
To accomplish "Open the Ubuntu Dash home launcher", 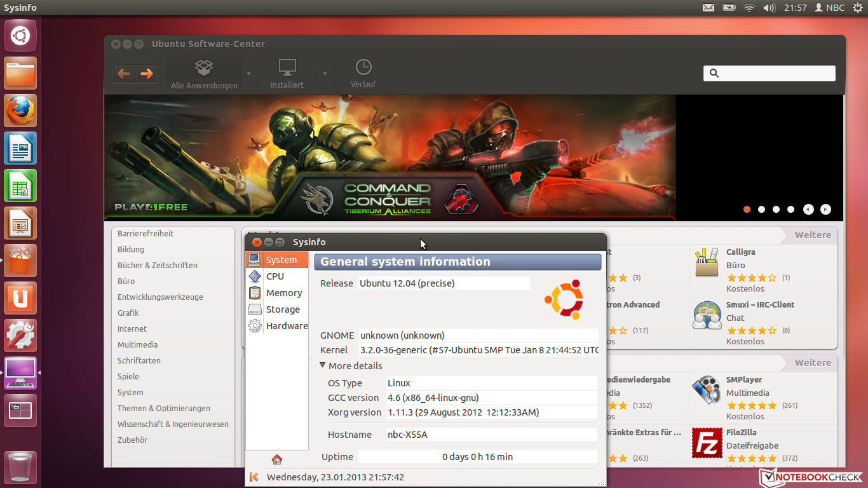I will (20, 36).
